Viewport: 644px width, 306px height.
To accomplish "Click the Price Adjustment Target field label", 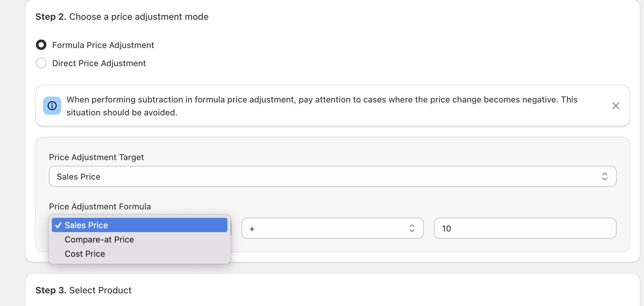I will (96, 157).
